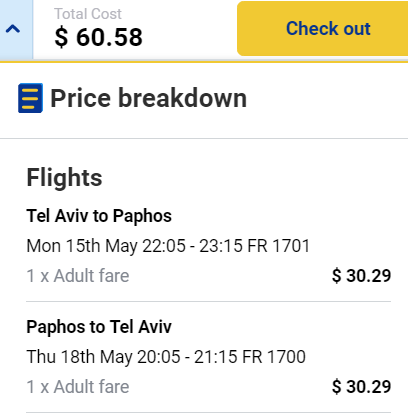Click the Mon 15th May FR 1701 flight details

click(168, 246)
